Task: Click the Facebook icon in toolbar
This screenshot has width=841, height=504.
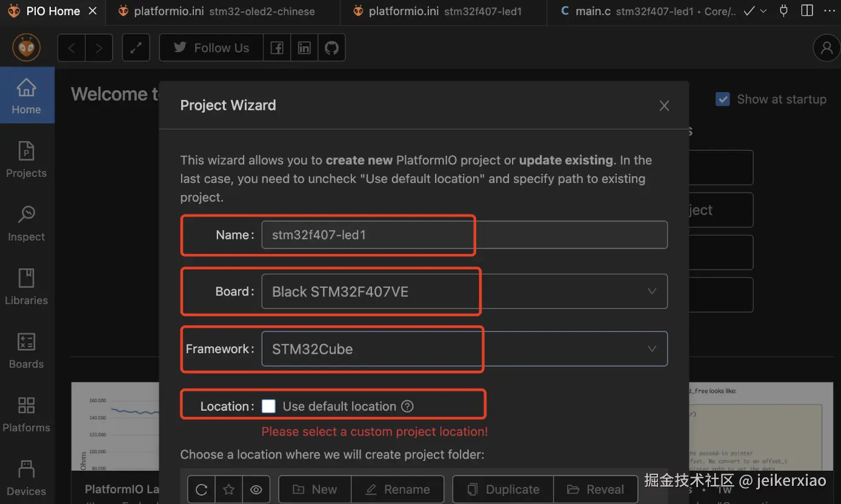Action: pyautogui.click(x=277, y=48)
